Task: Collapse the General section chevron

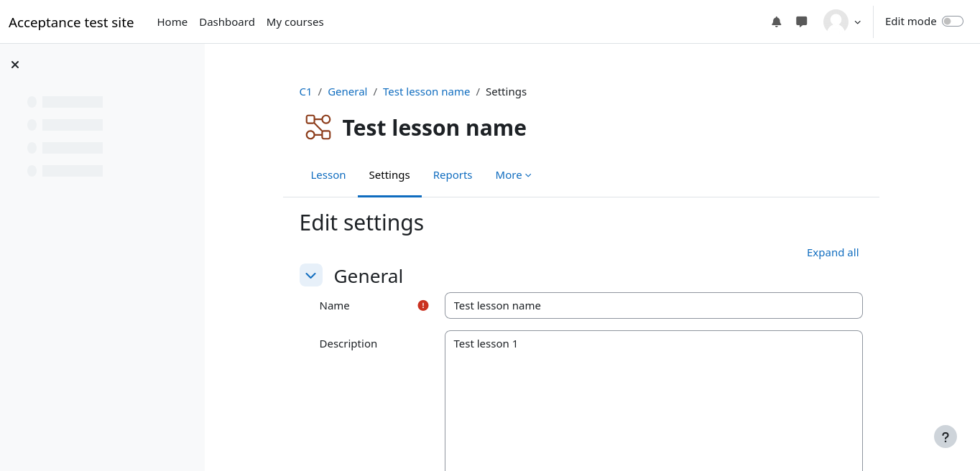Action: [x=311, y=275]
